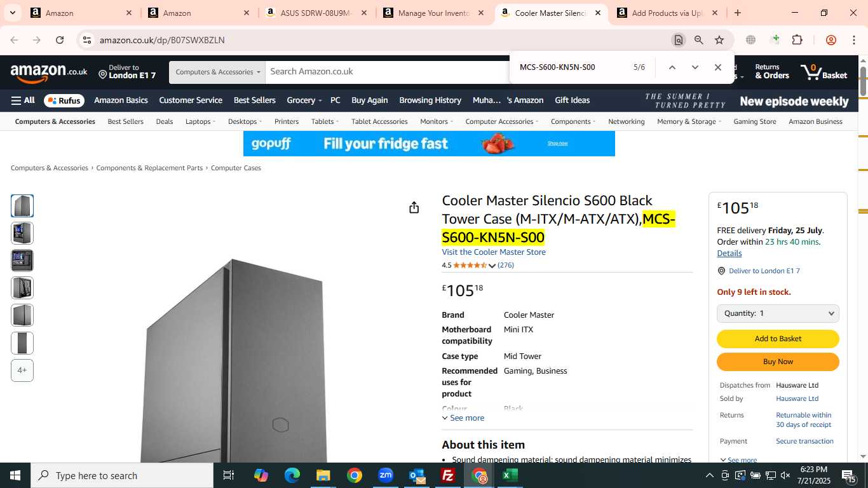Screen dimensions: 868x488
Task: Open the search category dropdown
Action: point(217,72)
